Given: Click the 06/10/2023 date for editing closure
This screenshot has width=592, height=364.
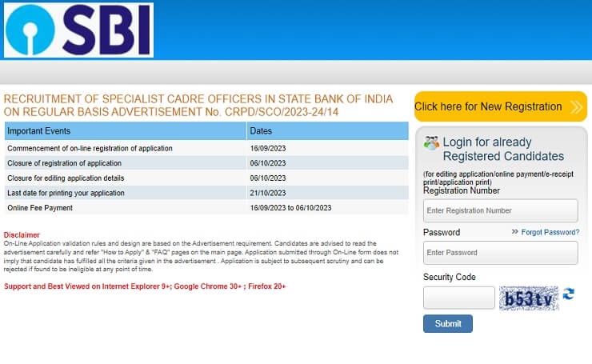Looking at the screenshot, I should 268,178.
